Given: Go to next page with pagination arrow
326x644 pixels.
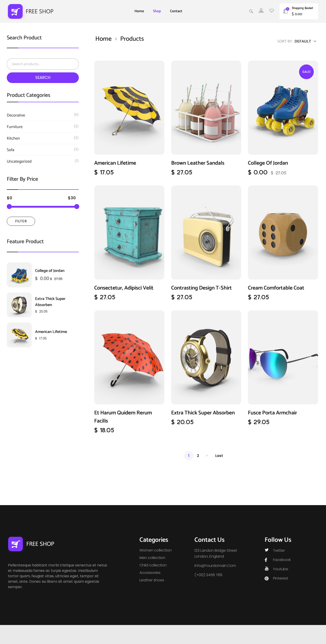Looking at the screenshot, I should point(207,456).
